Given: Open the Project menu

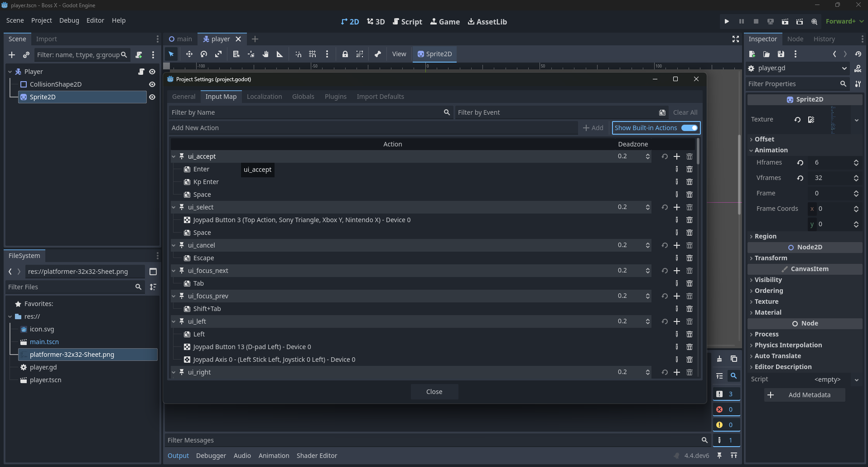Looking at the screenshot, I should [x=42, y=20].
